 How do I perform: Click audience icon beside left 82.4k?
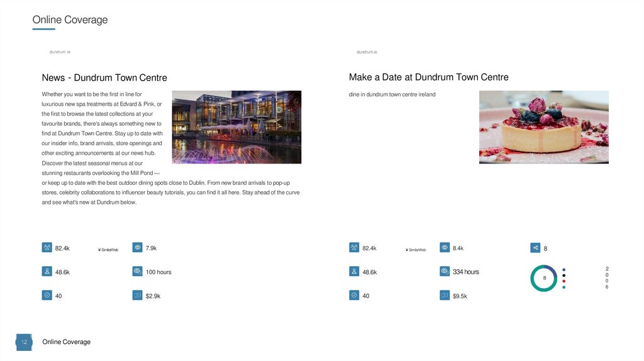tap(47, 247)
